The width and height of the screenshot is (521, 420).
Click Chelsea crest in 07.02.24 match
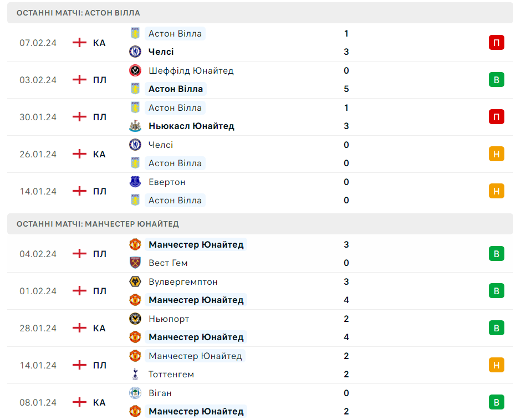tap(135, 52)
